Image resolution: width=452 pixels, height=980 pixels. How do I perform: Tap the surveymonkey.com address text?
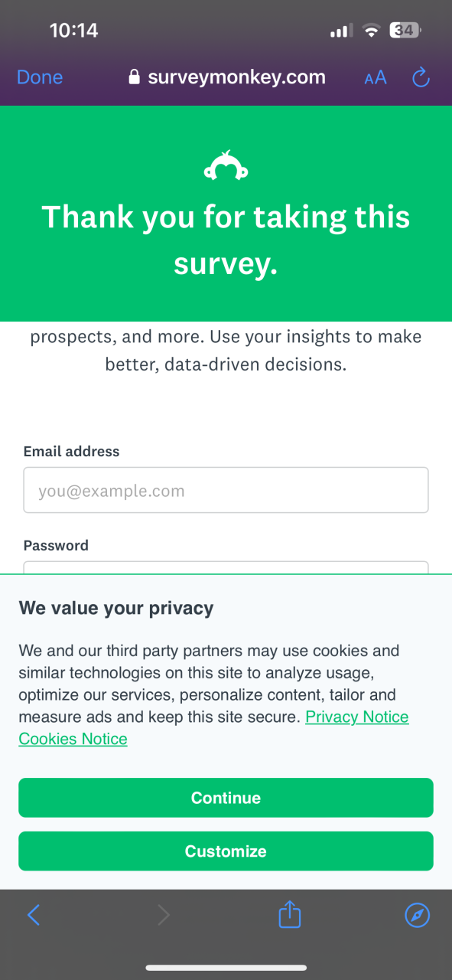[236, 77]
